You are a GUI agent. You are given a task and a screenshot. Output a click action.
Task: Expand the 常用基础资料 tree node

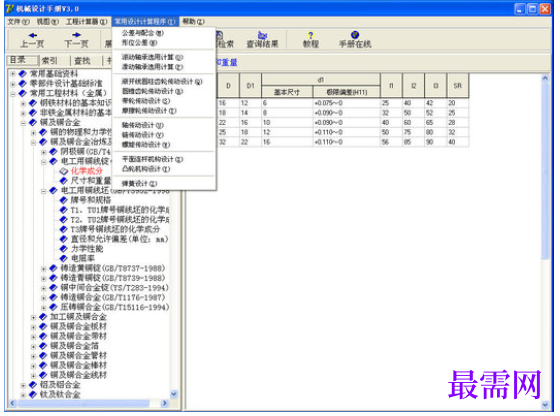click(x=13, y=74)
